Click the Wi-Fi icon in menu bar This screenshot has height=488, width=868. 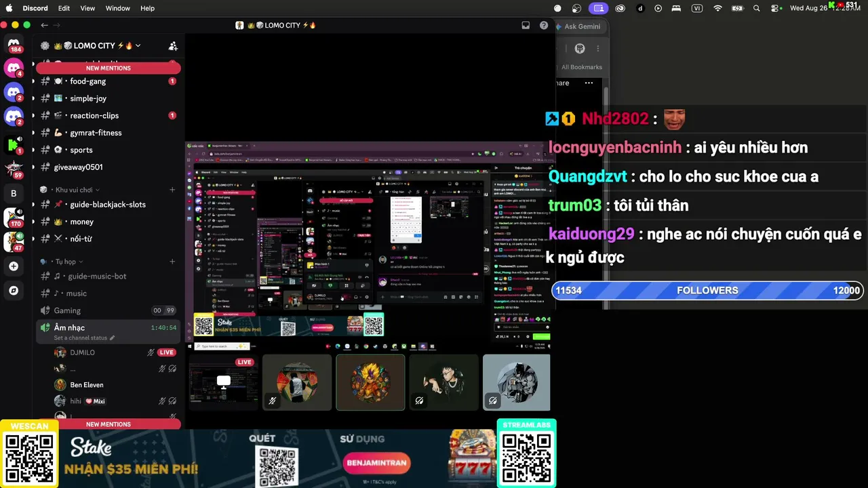[x=717, y=8]
